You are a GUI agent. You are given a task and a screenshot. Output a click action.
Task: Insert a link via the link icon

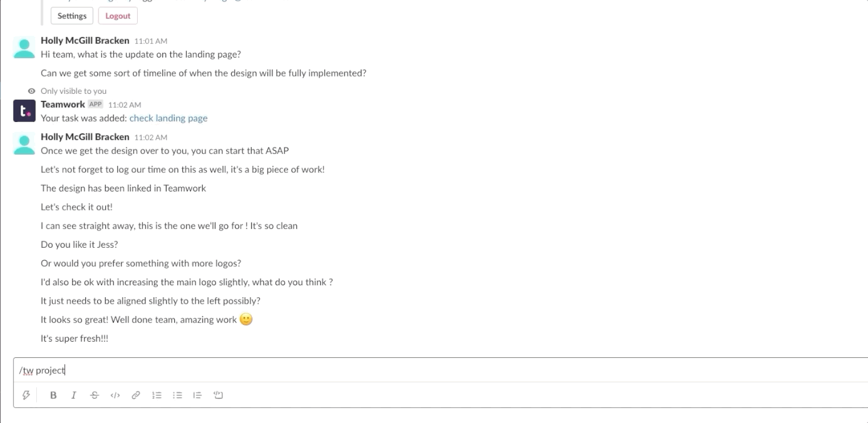click(136, 395)
